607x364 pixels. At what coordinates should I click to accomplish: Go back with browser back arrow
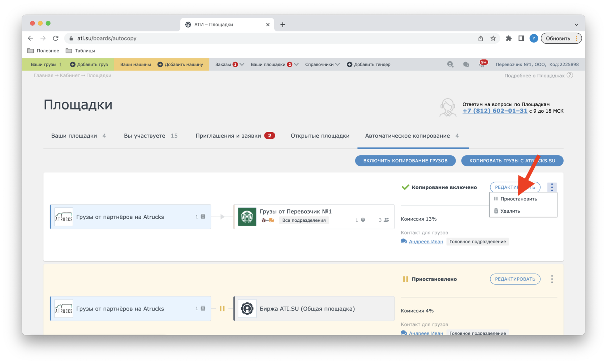pyautogui.click(x=30, y=38)
